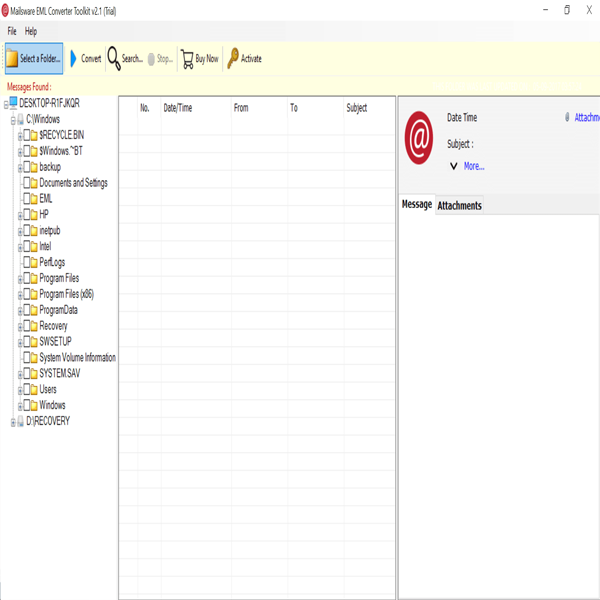Enable the EML folder checkbox
Viewport: 600px width, 600px height.
27,199
